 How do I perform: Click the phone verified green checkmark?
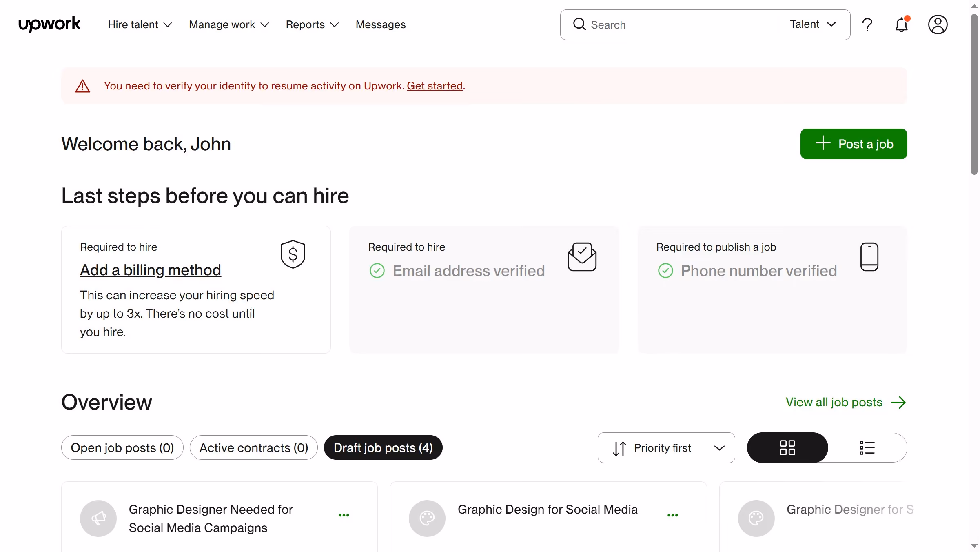[665, 271]
